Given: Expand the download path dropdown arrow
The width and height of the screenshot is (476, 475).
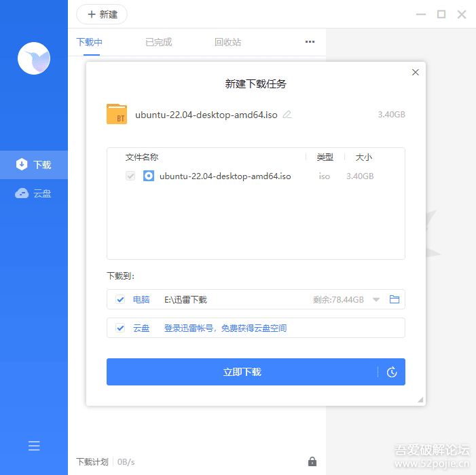Looking at the screenshot, I should [x=376, y=299].
